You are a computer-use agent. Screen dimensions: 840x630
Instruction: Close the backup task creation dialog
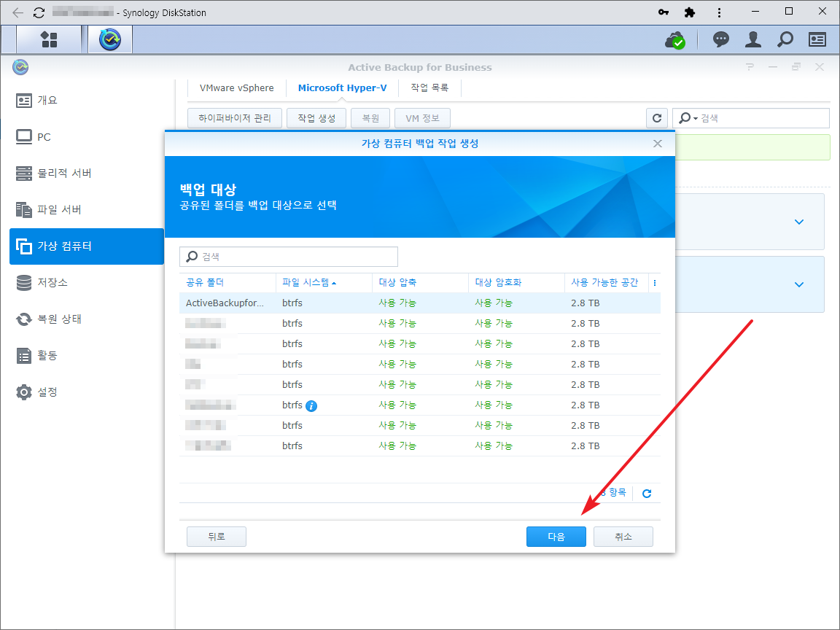[657, 144]
